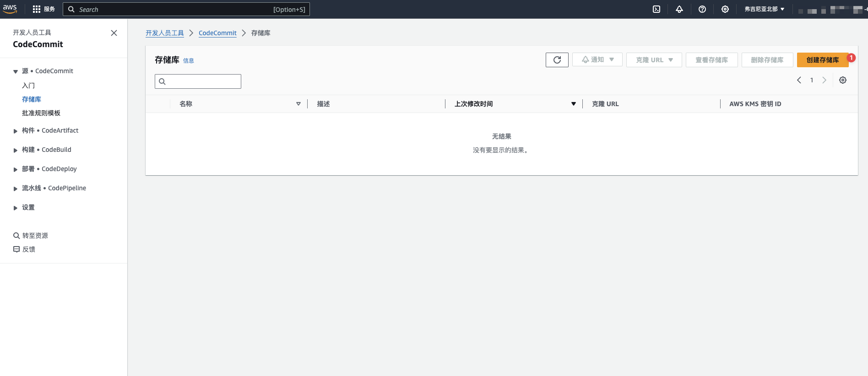Click the 克隆 URL column header

[605, 104]
